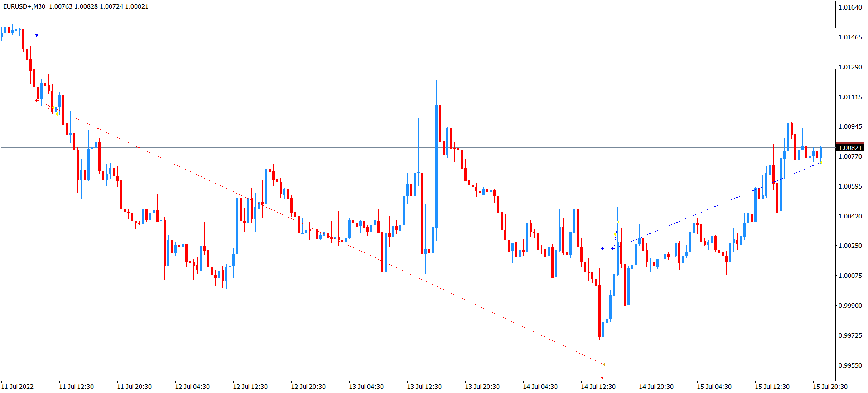Screen dimensions: 868x393
Task: Click the EURUSD+,M30 chart title text
Action: click(x=24, y=6)
